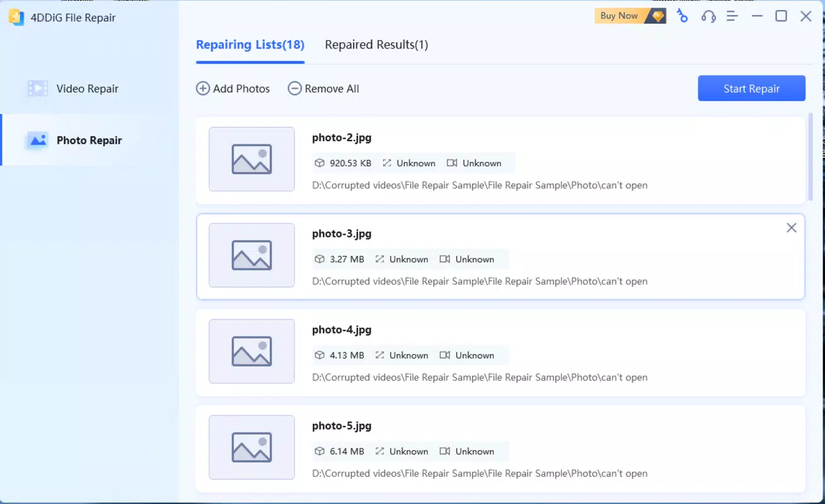825x504 pixels.
Task: Open the key registration icon
Action: pyautogui.click(x=682, y=16)
